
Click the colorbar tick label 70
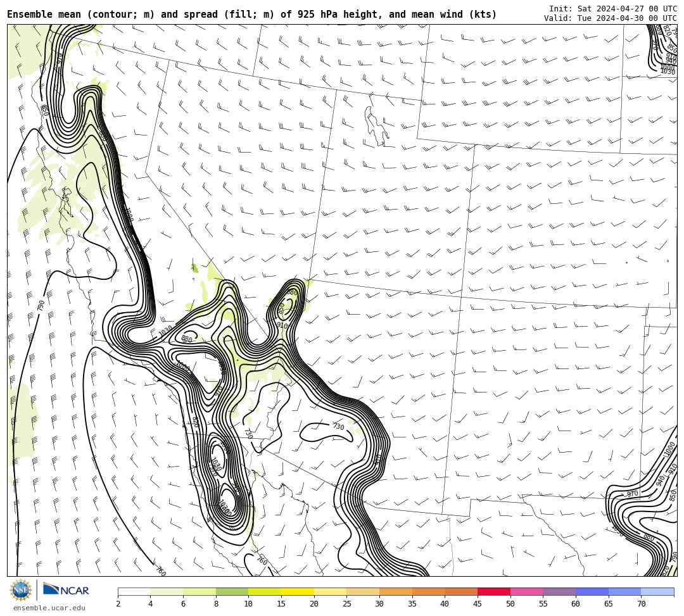point(641,604)
